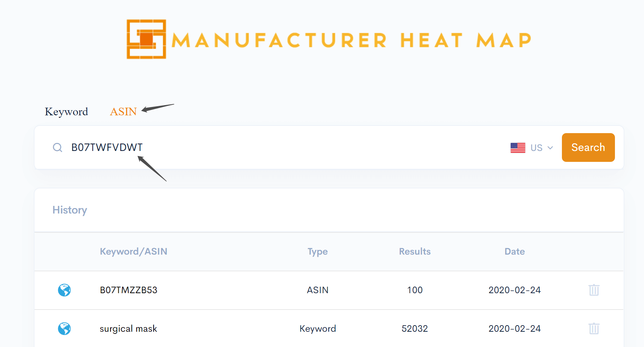Click the US flag icon

(x=518, y=148)
